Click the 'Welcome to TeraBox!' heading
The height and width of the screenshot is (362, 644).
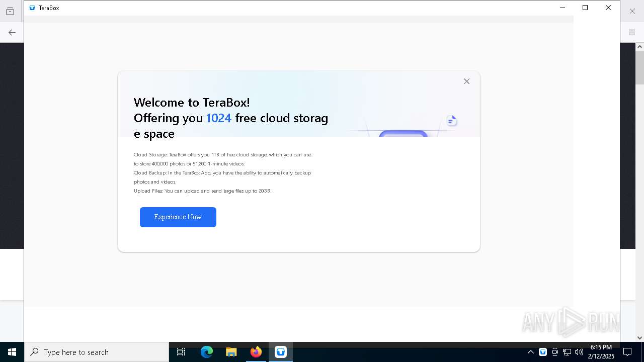[x=192, y=103]
